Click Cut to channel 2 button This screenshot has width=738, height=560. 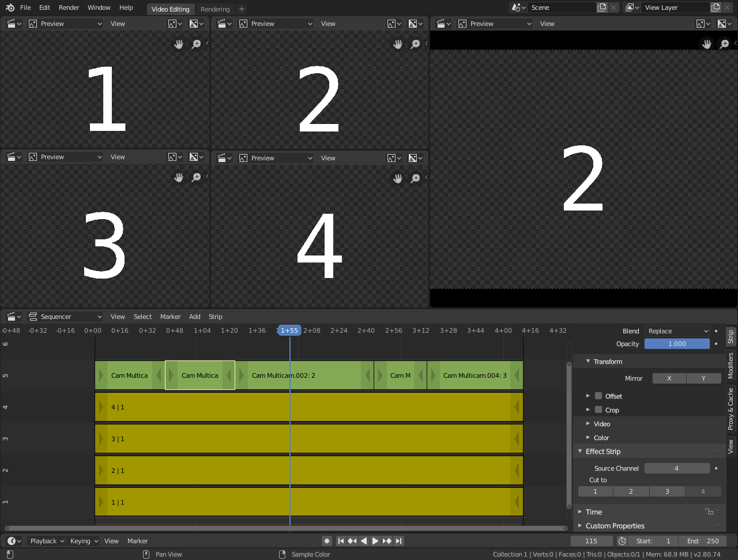click(x=631, y=491)
